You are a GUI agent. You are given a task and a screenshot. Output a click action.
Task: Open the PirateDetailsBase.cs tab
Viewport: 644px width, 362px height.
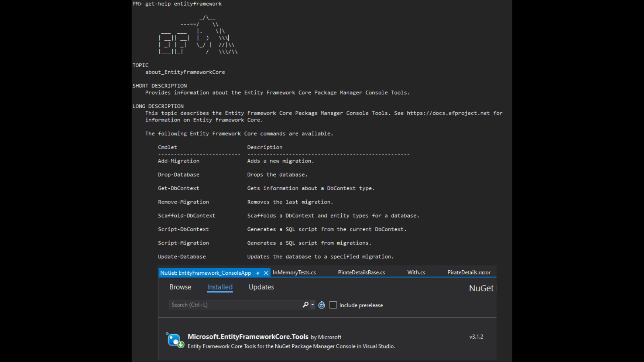click(361, 273)
